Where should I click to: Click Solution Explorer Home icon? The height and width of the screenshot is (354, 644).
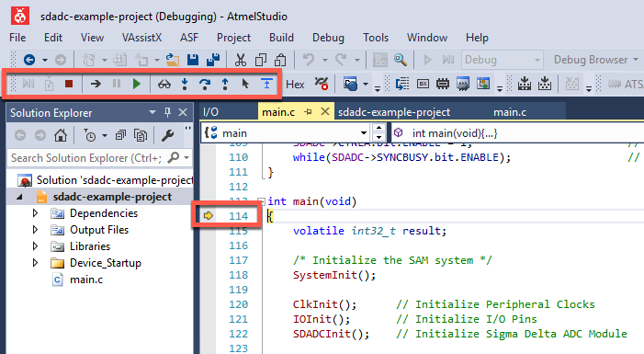pyautogui.click(x=61, y=135)
